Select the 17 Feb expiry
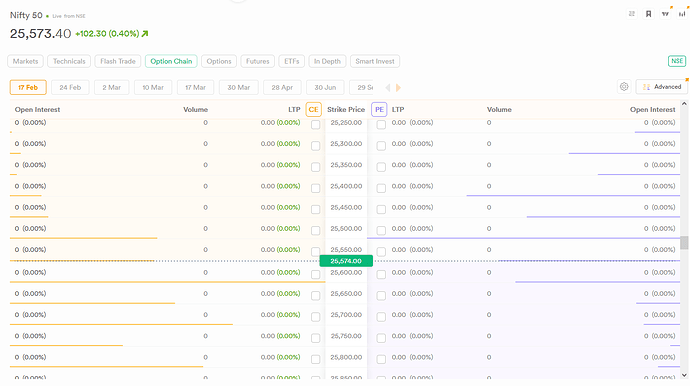 (x=28, y=87)
